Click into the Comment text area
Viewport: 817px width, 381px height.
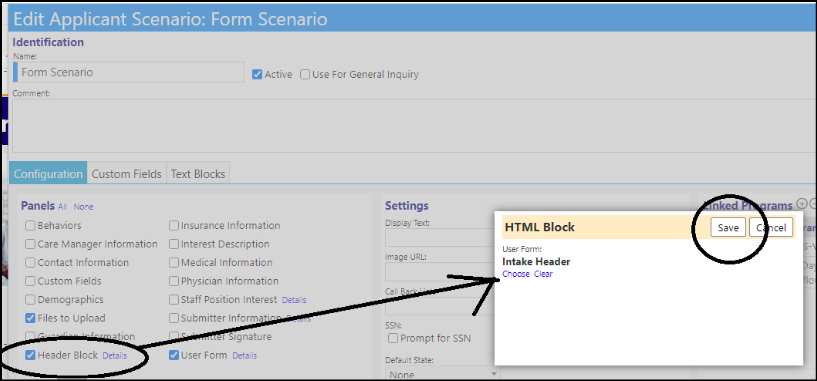coord(414,126)
